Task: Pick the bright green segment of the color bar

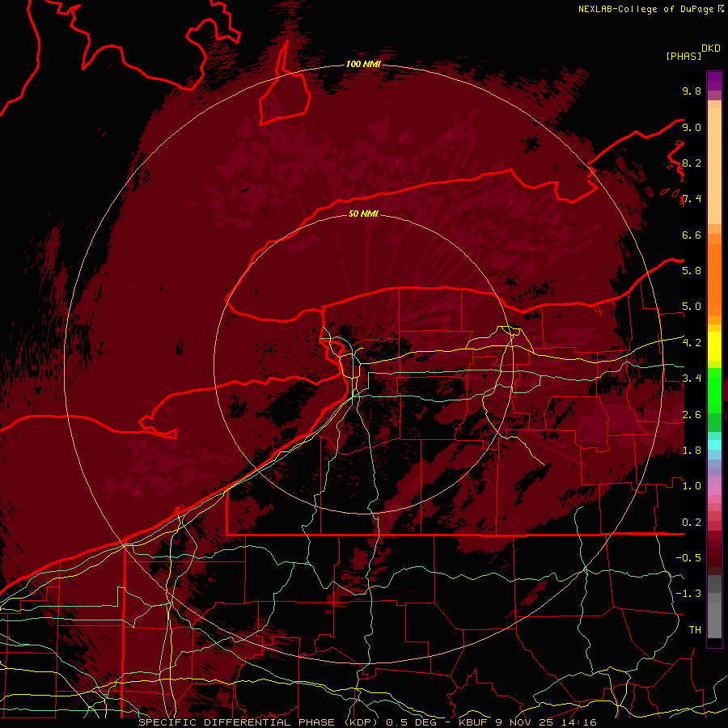Action: pyautogui.click(x=714, y=390)
